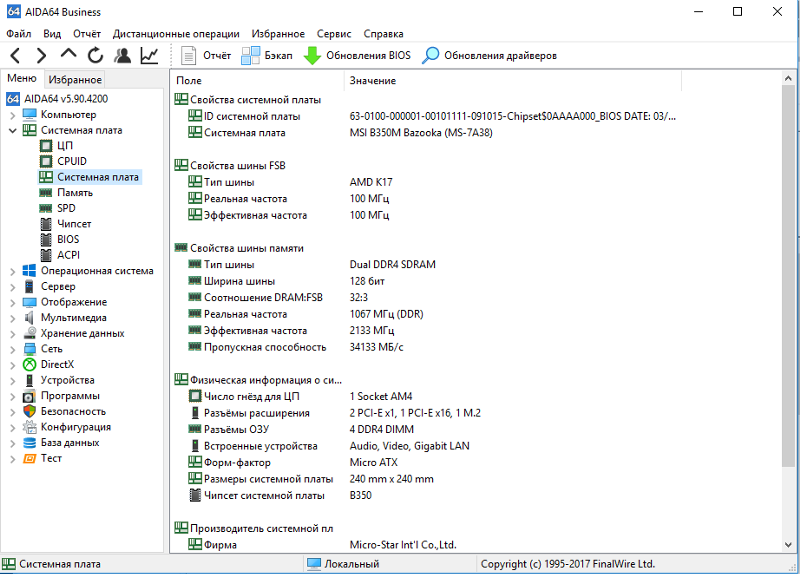Click the vertical scrollbar thumb
The height and width of the screenshot is (574, 800).
click(788, 276)
